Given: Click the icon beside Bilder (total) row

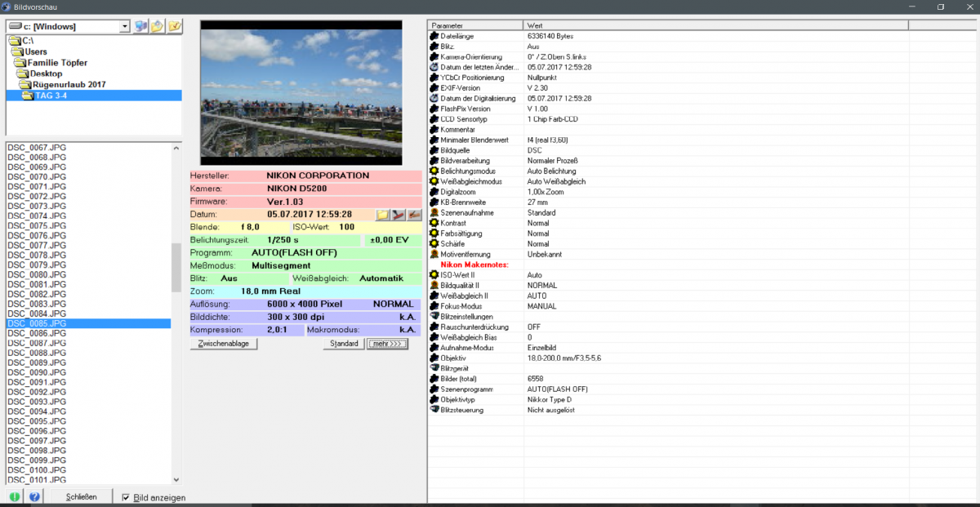Looking at the screenshot, I should click(x=434, y=379).
